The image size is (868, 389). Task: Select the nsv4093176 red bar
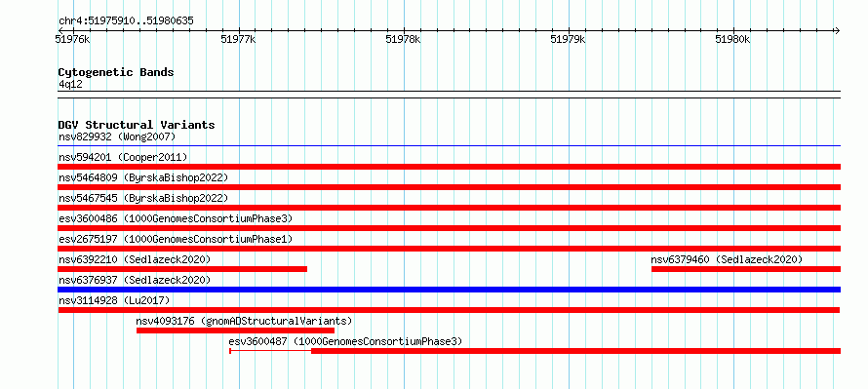[x=235, y=331]
